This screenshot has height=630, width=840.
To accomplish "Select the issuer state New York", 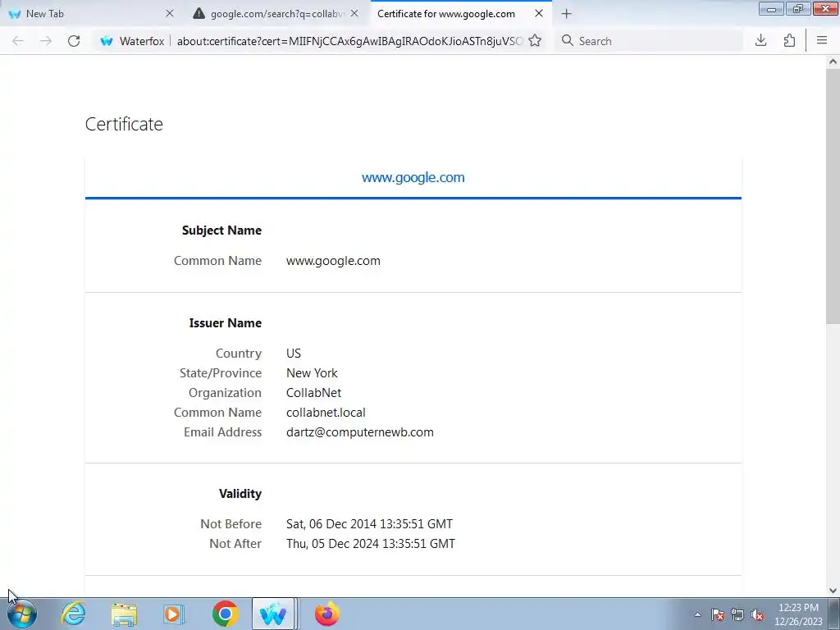I will 312,373.
